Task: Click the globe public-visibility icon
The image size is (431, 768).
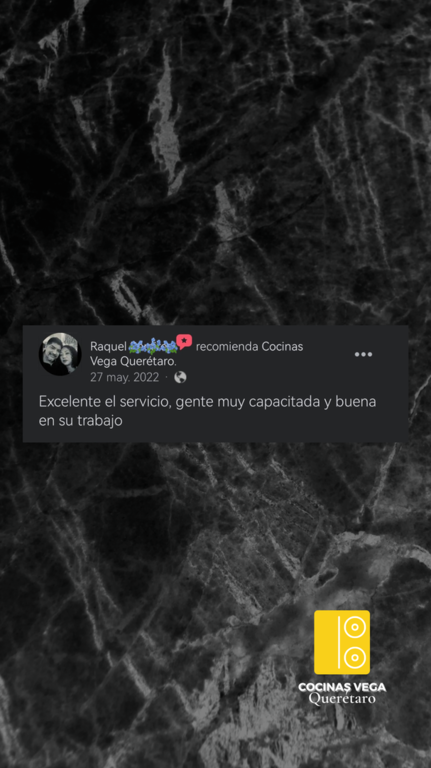Action: pyautogui.click(x=180, y=377)
